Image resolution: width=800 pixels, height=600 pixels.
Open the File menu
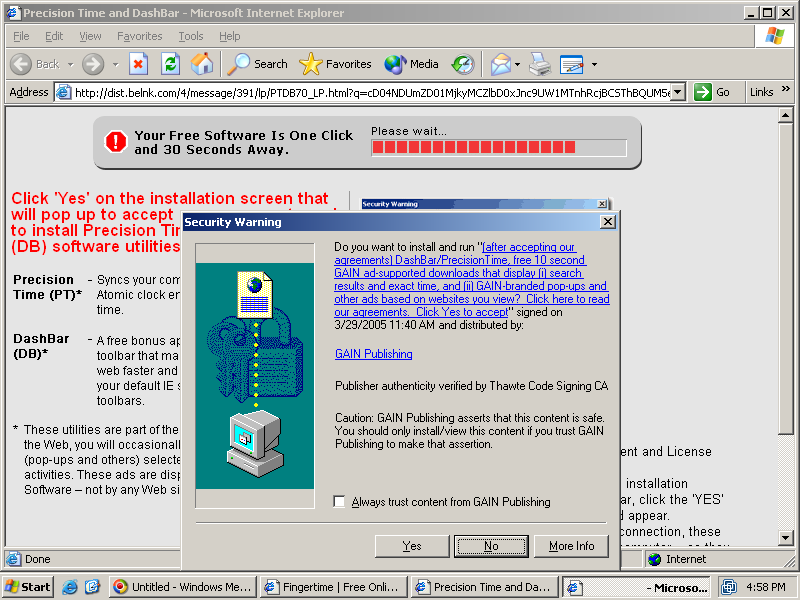[x=21, y=36]
